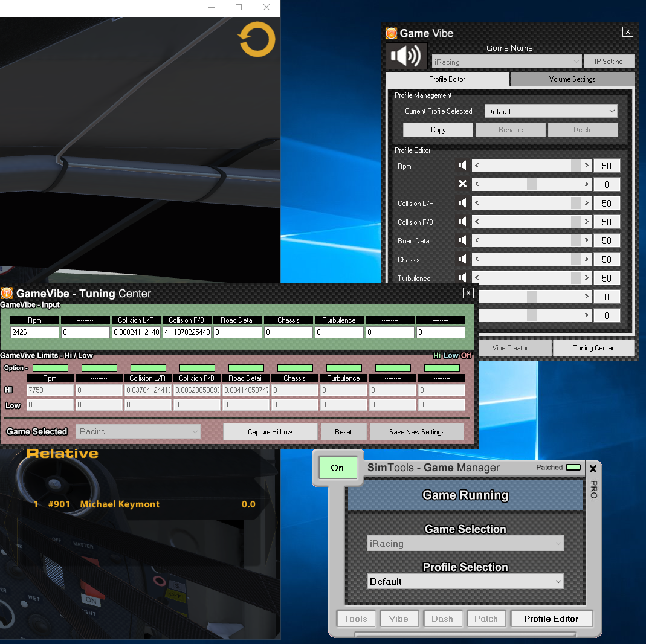Open the Game Name dropdown in Game Vibe
Viewport: 646px width, 644px height.
[x=507, y=62]
